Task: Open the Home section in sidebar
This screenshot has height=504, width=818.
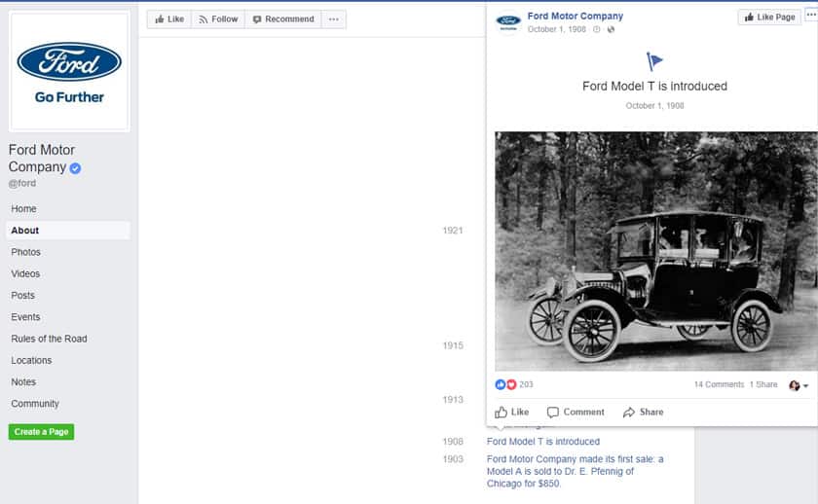Action: point(23,208)
